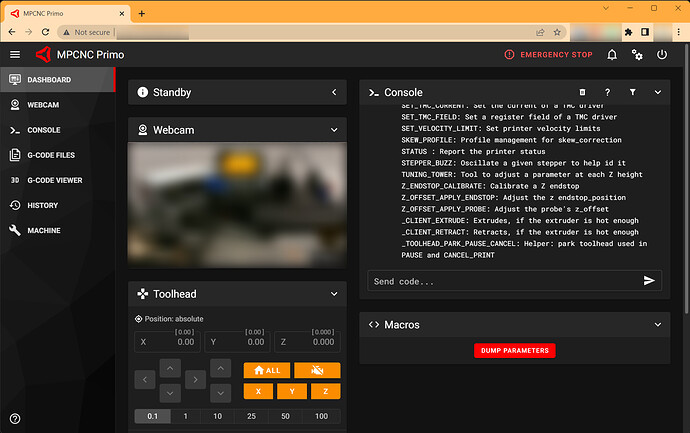
Task: Select the 10 step distance
Action: tap(218, 415)
